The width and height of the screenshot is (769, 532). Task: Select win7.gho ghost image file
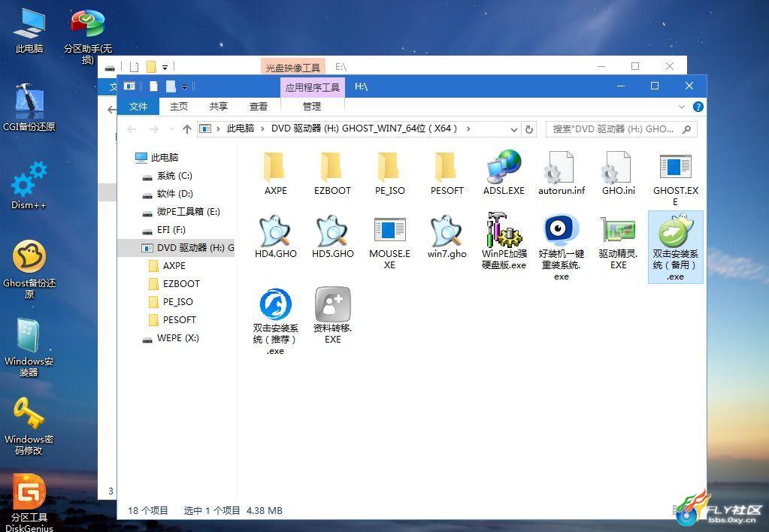click(x=447, y=237)
